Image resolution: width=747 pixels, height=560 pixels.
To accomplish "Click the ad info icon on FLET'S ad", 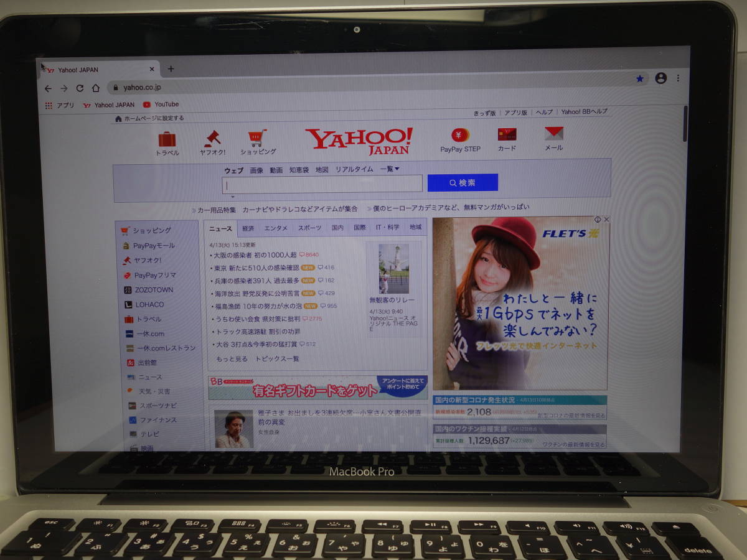I will 597,220.
